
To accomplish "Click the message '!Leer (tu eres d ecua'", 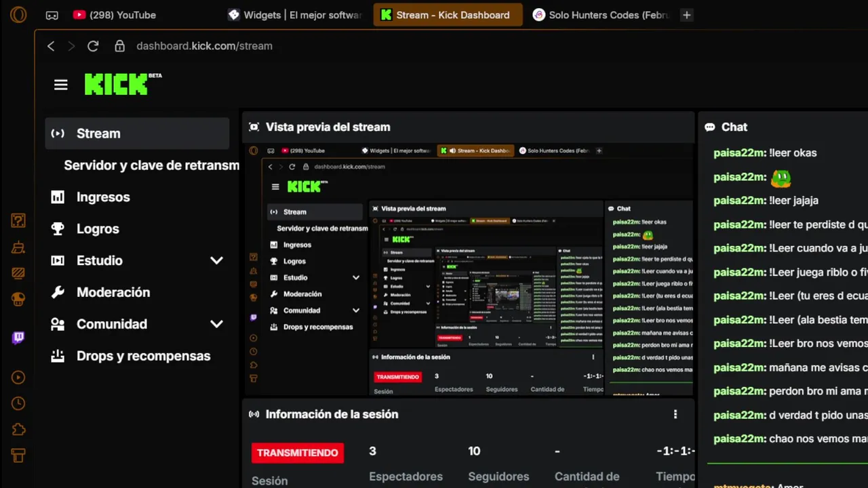I will (818, 296).
